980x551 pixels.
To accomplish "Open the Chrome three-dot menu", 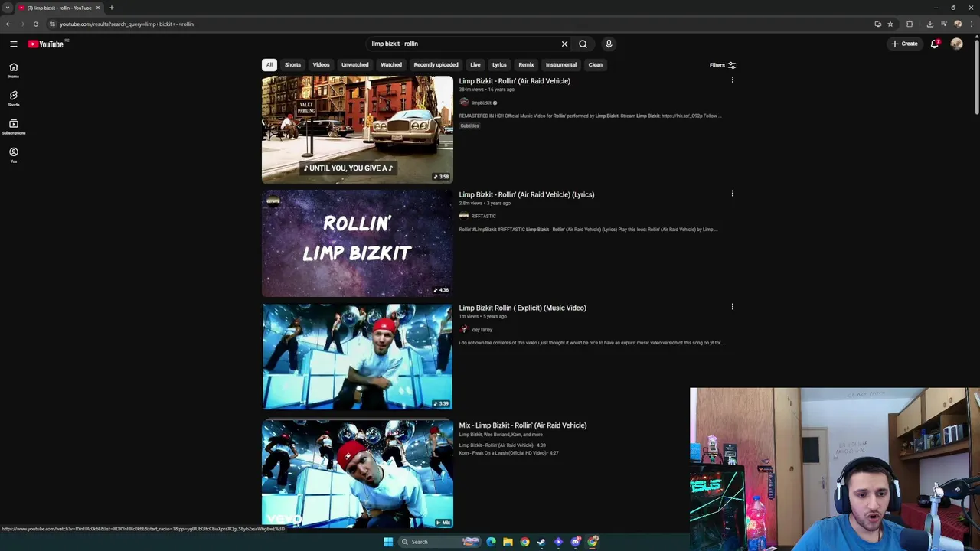I will pyautogui.click(x=972, y=24).
